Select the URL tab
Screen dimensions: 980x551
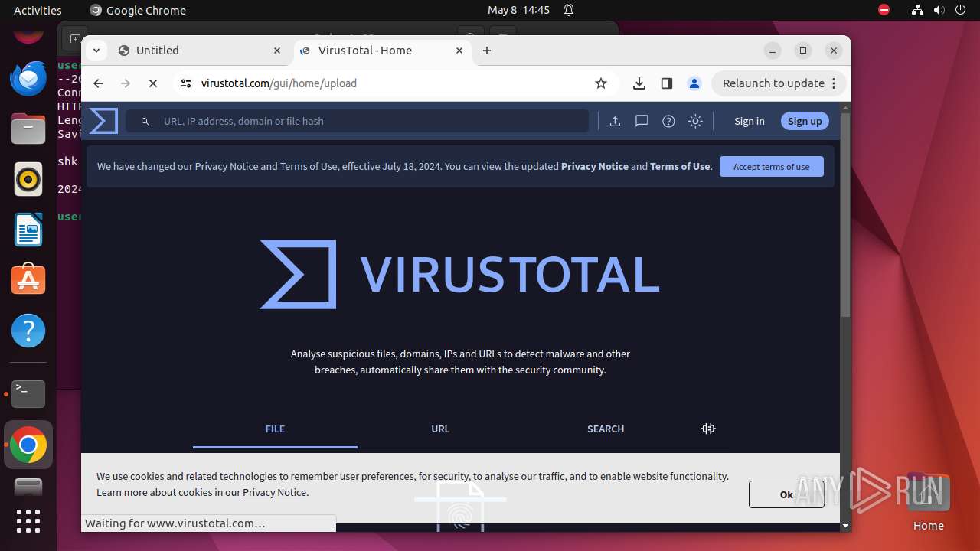440,429
